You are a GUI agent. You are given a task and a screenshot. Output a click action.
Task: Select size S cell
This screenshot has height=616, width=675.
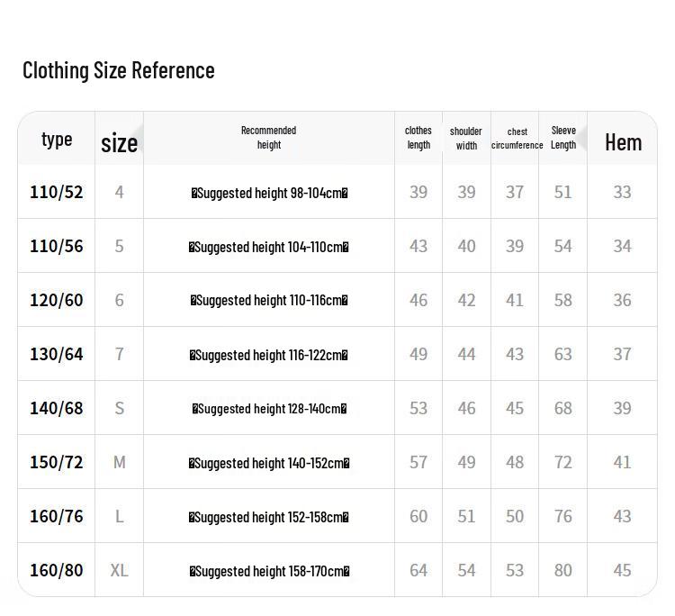coord(119,408)
